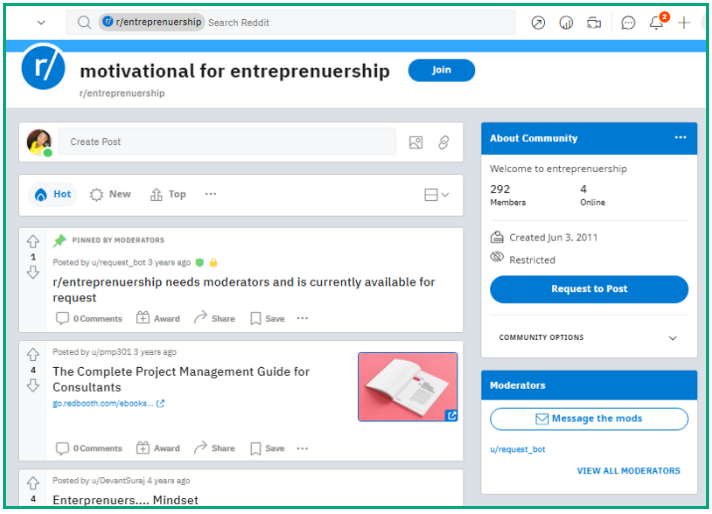This screenshot has height=514, width=712.
Task: Open more sort options ellipsis
Action: click(x=210, y=194)
